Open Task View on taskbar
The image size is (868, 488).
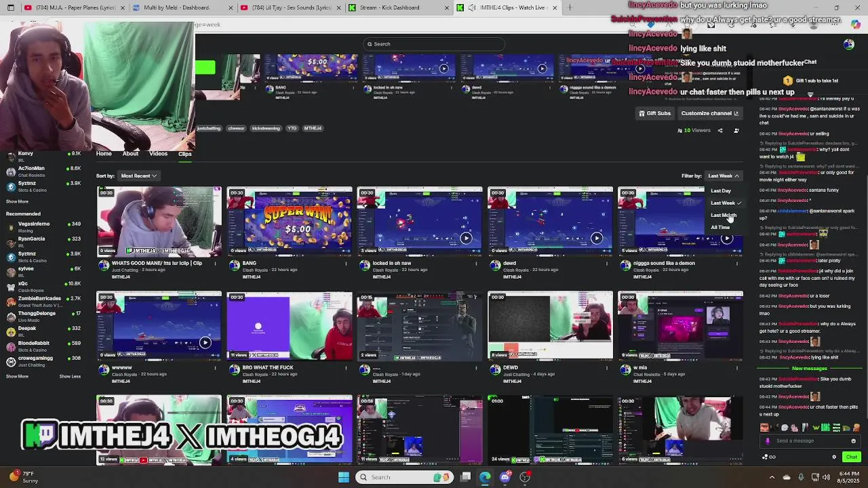(x=466, y=477)
